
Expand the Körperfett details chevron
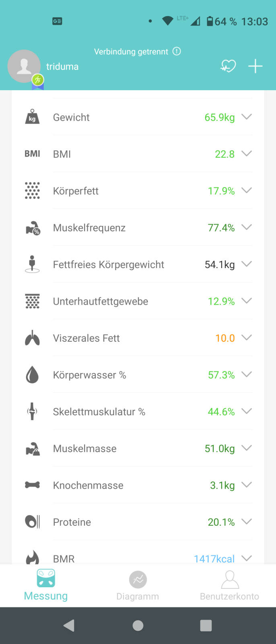point(247,191)
